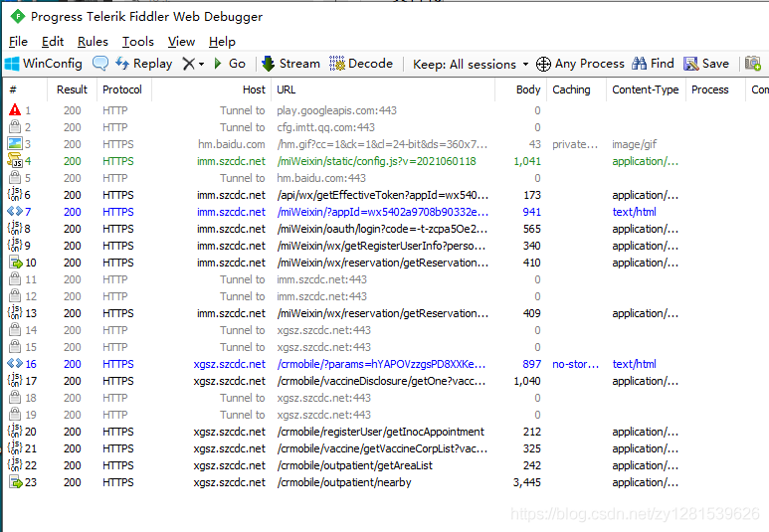Click the 3,445 body size cell

[x=526, y=482]
